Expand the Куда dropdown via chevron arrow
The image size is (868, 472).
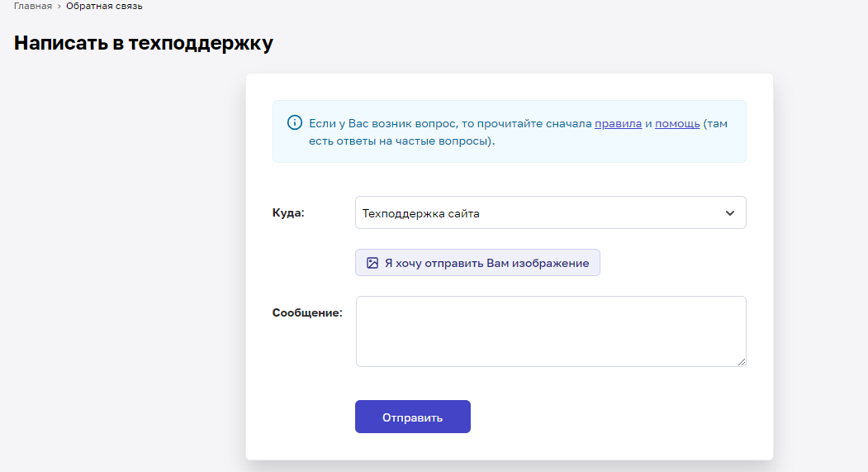point(729,212)
